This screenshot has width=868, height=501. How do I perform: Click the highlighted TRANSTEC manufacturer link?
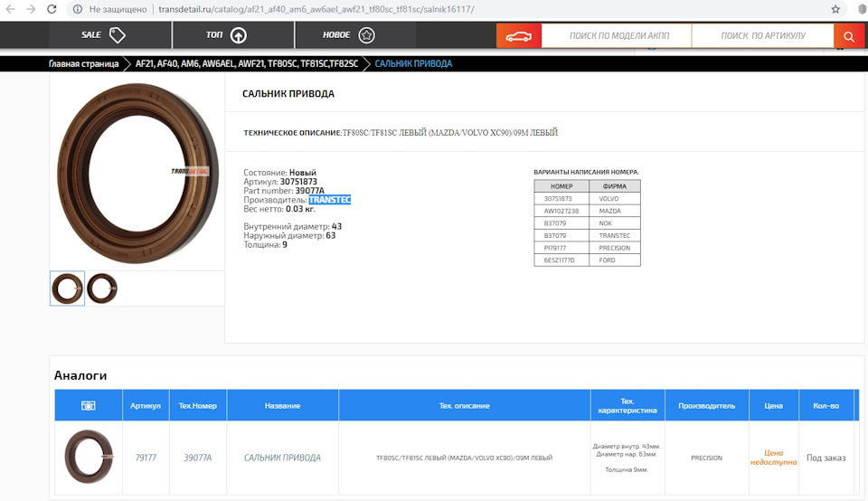coord(329,200)
